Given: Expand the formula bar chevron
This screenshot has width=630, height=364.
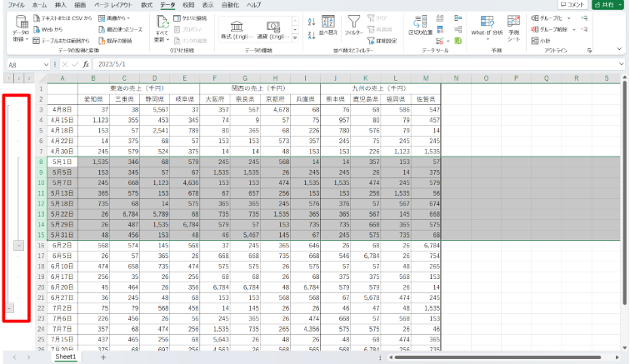Looking at the screenshot, I should pyautogui.click(x=621, y=64).
